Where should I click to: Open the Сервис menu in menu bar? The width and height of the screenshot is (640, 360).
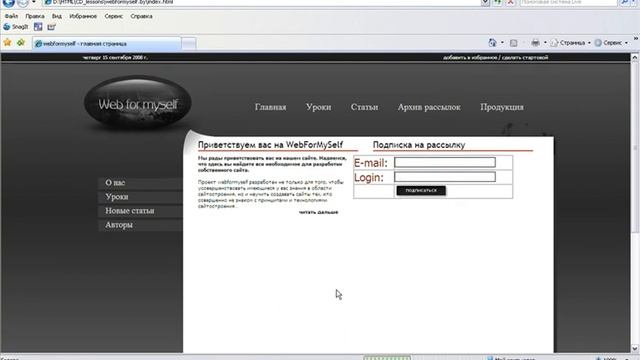[x=113, y=16]
